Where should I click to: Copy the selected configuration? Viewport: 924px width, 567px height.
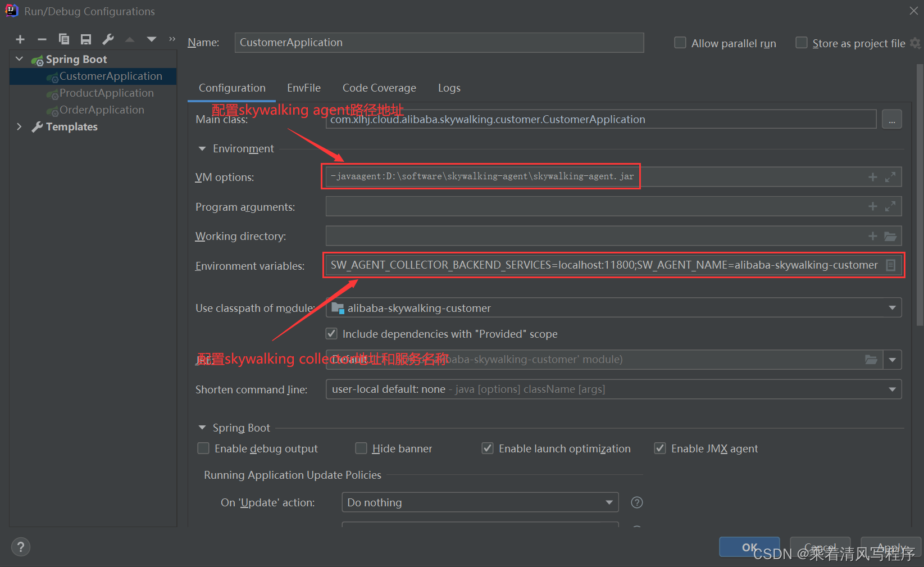(64, 39)
